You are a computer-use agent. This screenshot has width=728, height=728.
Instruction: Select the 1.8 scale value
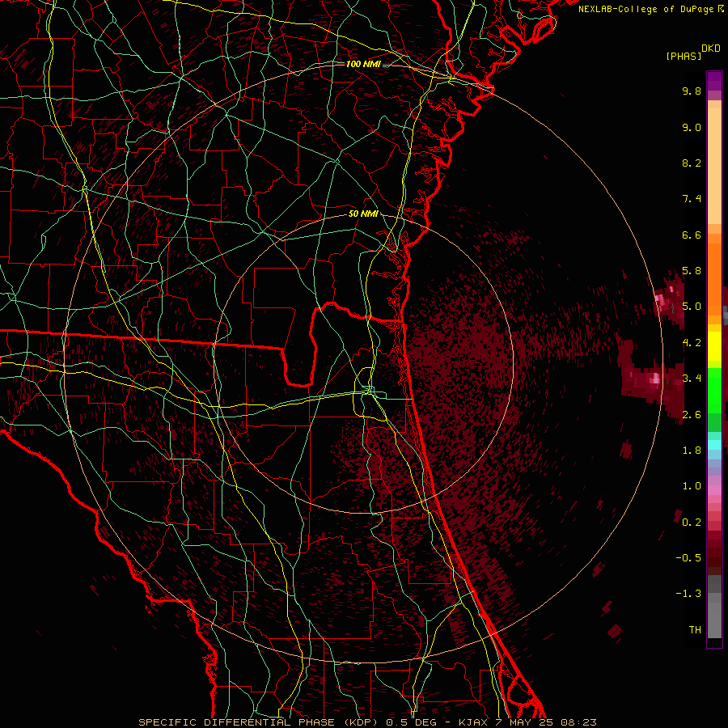pos(692,451)
